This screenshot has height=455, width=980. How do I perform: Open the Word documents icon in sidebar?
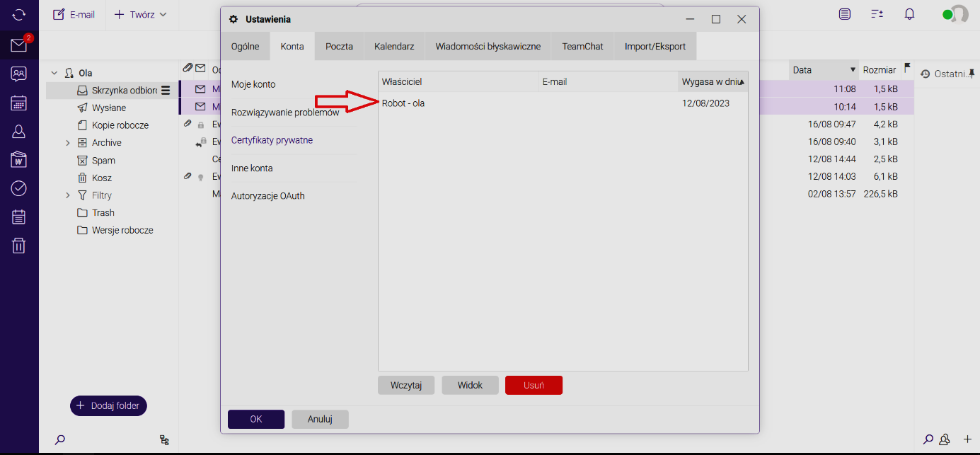[x=18, y=159]
